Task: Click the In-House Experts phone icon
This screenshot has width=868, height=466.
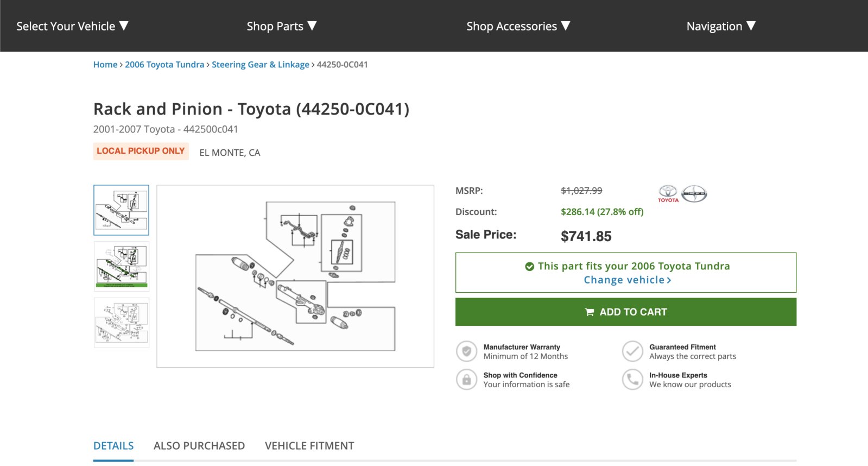Action: tap(632, 380)
